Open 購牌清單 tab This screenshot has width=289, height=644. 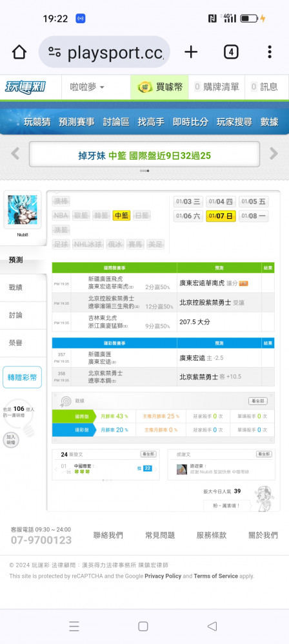(217, 87)
